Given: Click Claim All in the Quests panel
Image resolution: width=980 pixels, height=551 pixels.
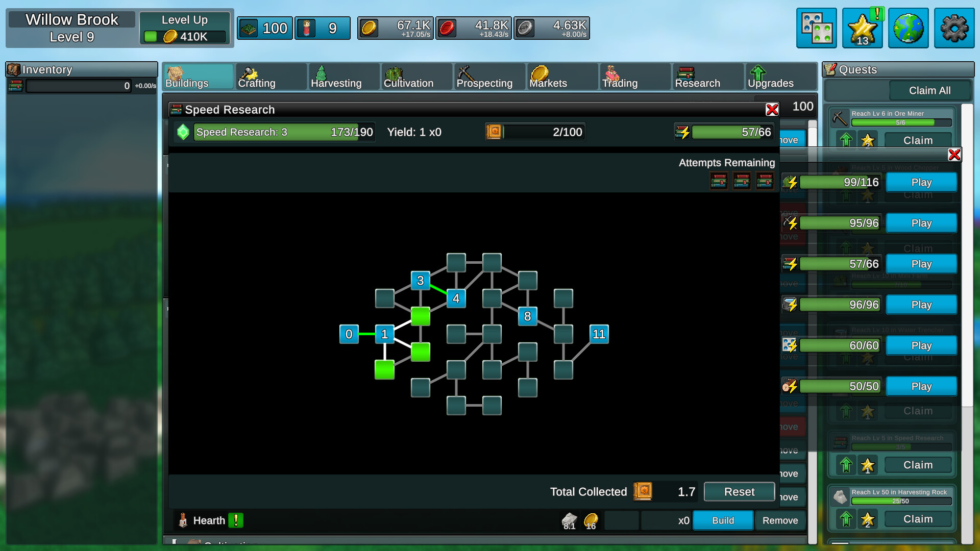Looking at the screenshot, I should (930, 89).
